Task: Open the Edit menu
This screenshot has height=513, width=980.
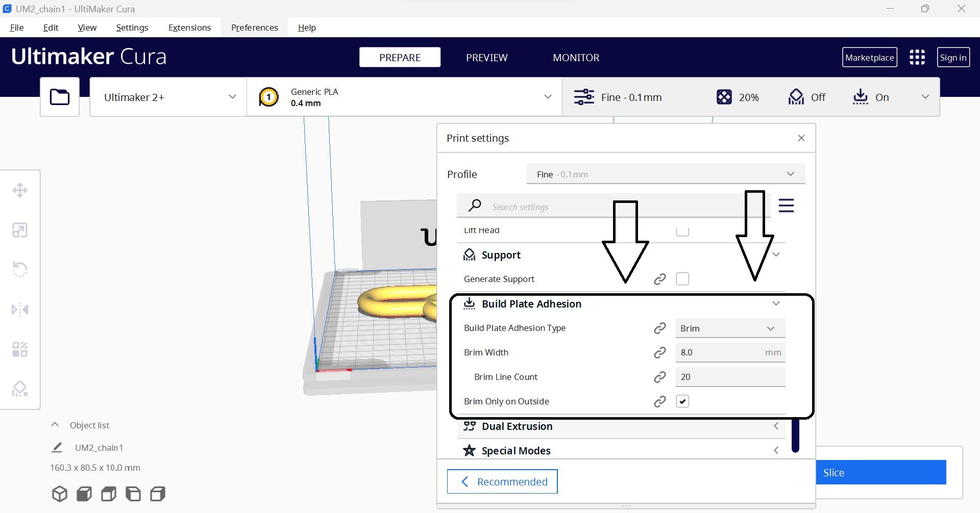Action: pos(51,28)
